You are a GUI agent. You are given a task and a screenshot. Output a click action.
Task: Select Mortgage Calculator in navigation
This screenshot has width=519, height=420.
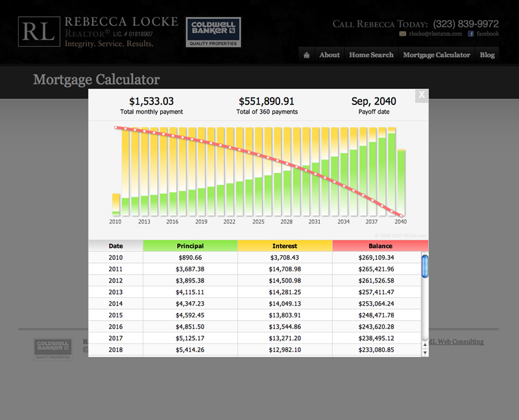point(437,55)
